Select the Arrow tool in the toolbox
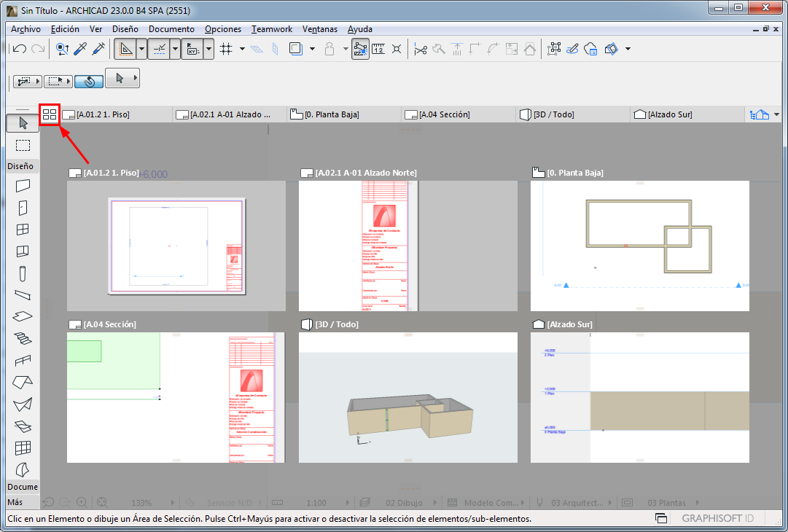 pos(21,122)
